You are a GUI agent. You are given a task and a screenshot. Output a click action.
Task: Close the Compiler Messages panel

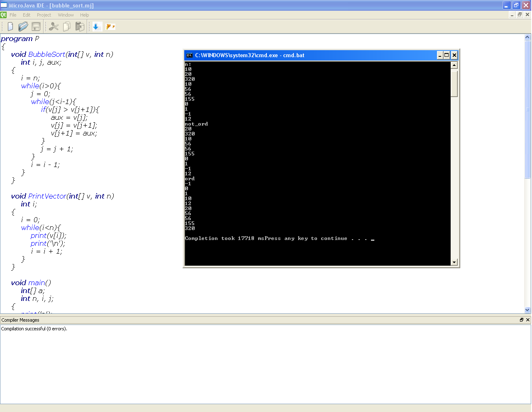pyautogui.click(x=528, y=320)
